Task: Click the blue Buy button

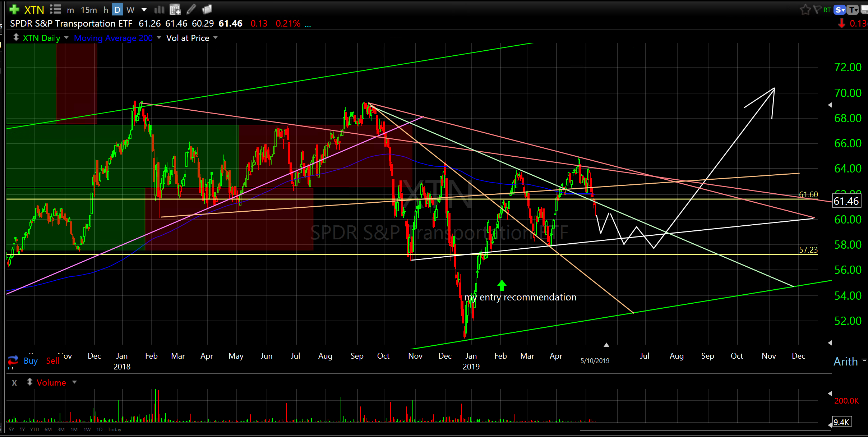Action: (x=31, y=360)
